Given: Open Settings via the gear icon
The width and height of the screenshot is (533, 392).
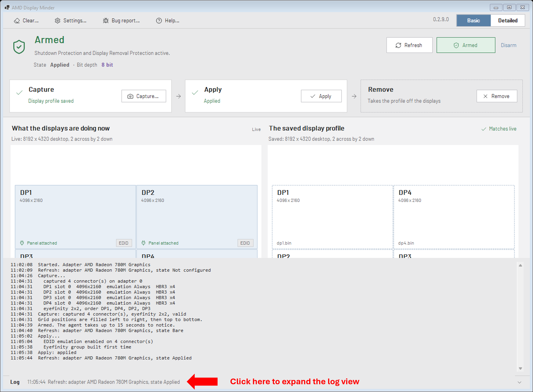Looking at the screenshot, I should tap(57, 21).
